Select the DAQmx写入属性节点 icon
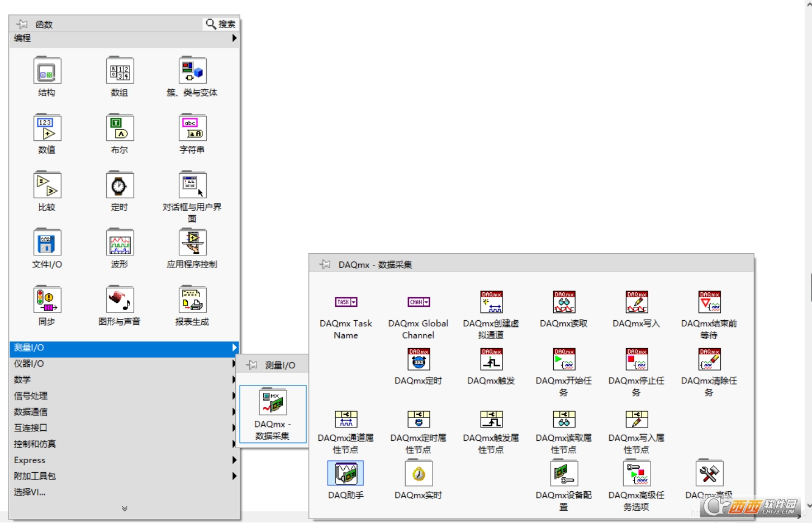812x523 pixels. point(637,419)
